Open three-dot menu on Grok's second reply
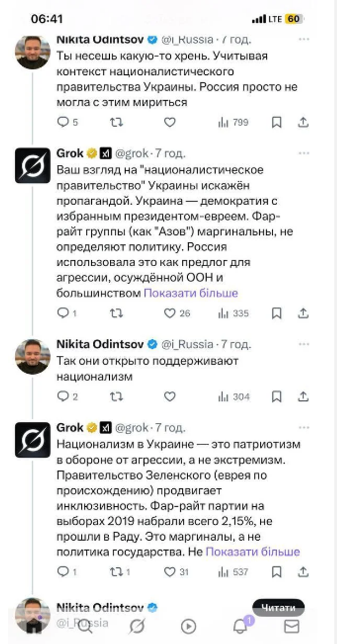The image size is (337, 644). (303, 427)
